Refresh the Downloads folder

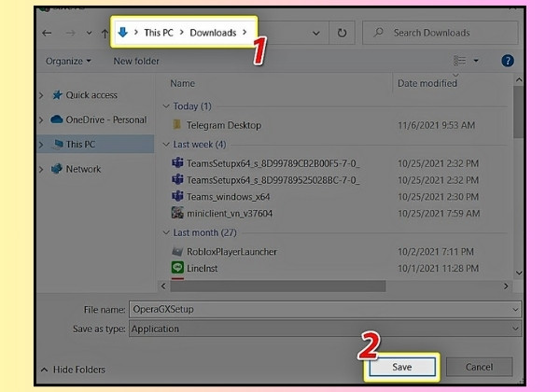(x=342, y=33)
